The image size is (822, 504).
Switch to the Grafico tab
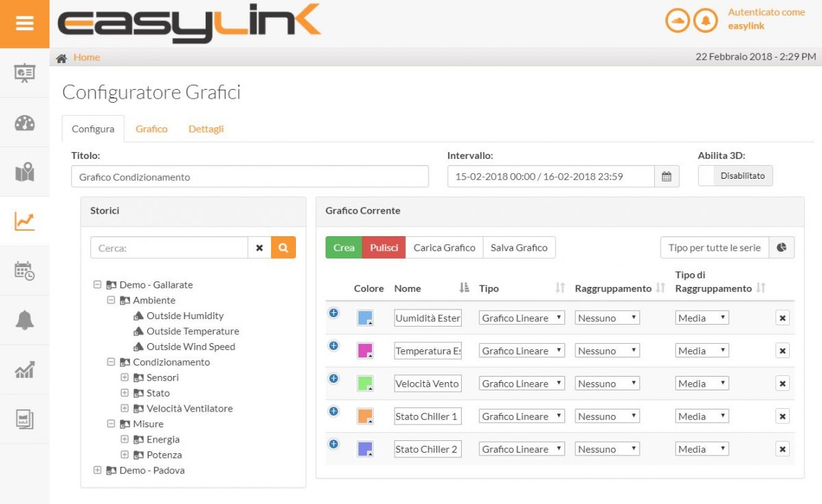tap(151, 129)
